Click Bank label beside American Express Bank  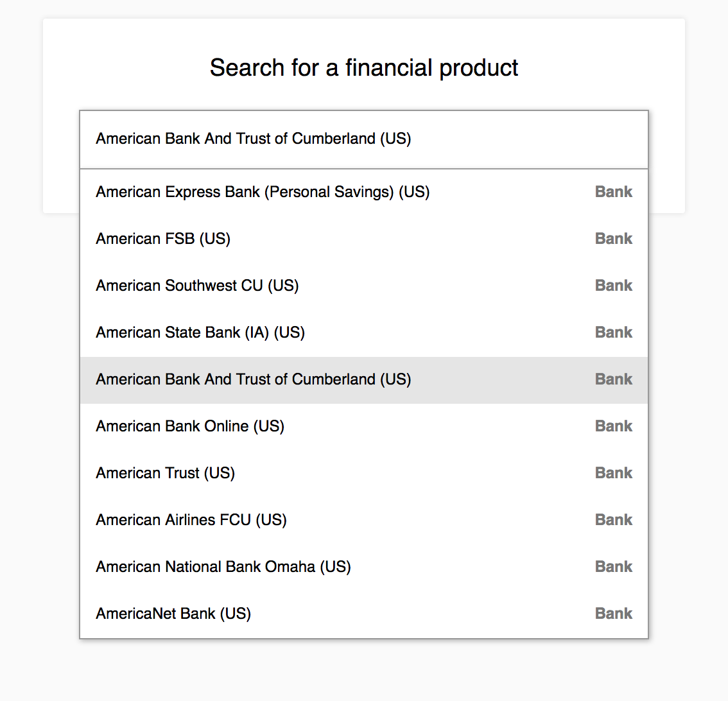(614, 192)
